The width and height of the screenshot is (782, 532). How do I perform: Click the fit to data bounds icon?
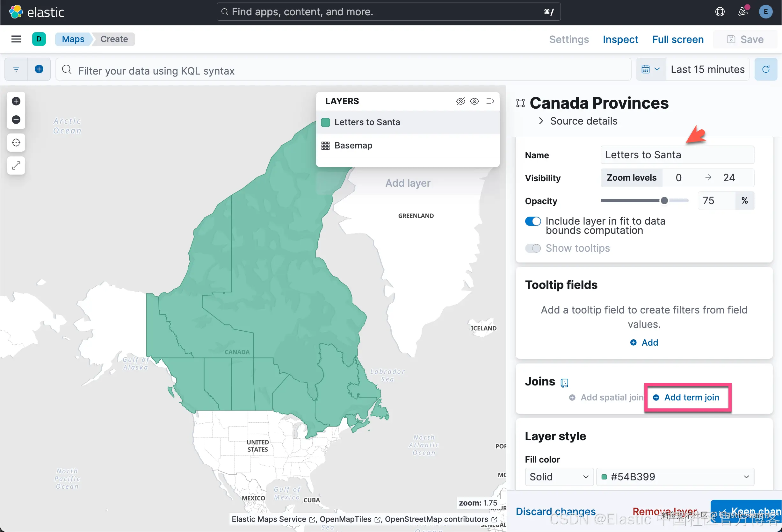tap(16, 143)
